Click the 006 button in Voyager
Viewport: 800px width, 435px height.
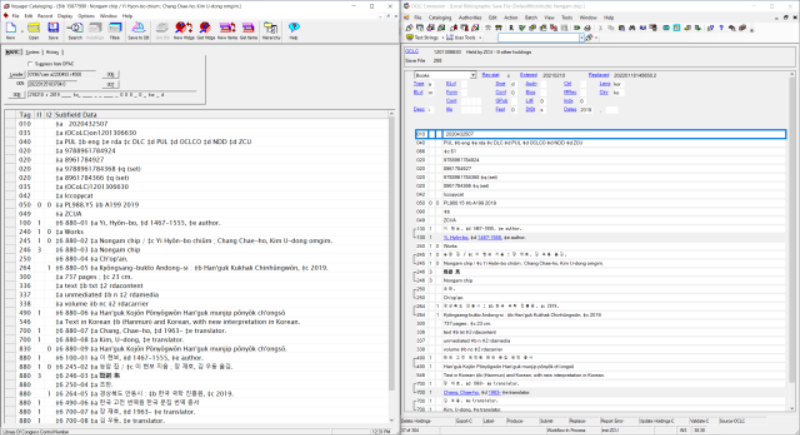(110, 74)
